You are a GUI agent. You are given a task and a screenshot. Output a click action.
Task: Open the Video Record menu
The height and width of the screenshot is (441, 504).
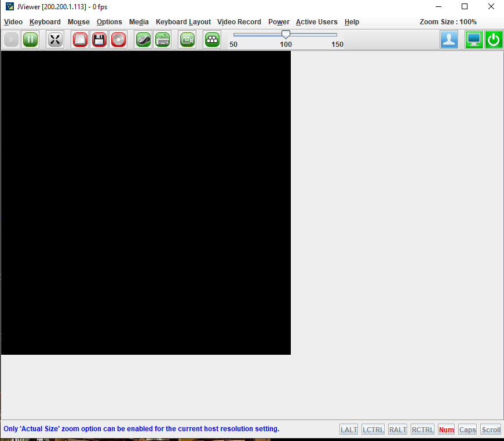coord(239,22)
